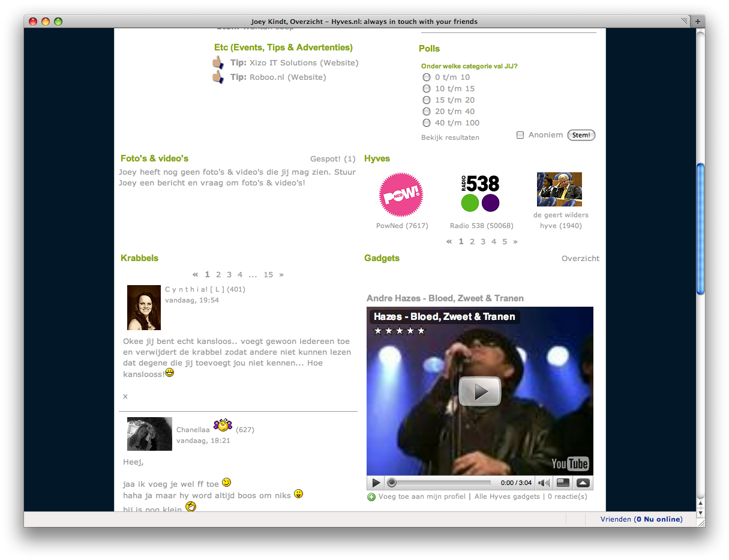This screenshot has width=729, height=560.
Task: Go to next Krabbels page with » arrow
Action: (x=281, y=275)
